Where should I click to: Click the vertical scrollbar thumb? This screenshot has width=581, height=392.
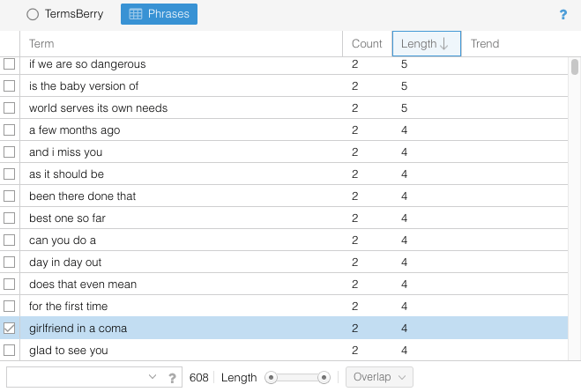coord(575,67)
